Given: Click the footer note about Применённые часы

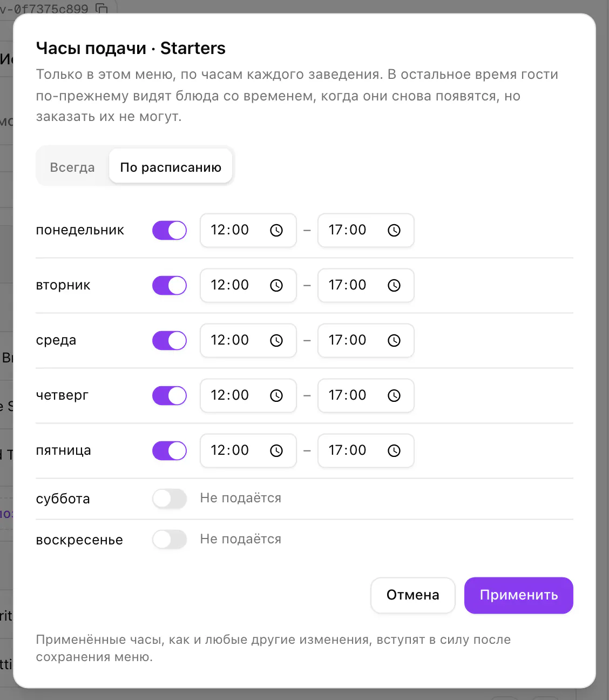Looking at the screenshot, I should point(273,648).
